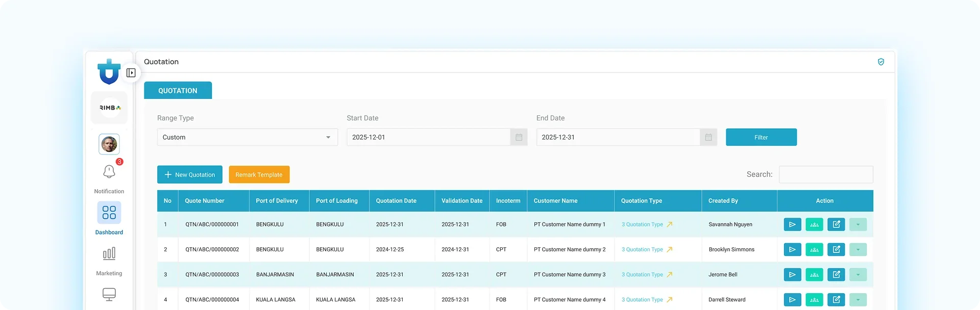The image size is (980, 310).
Task: Click send icon for QTN/ABC/000000002
Action: 792,249
